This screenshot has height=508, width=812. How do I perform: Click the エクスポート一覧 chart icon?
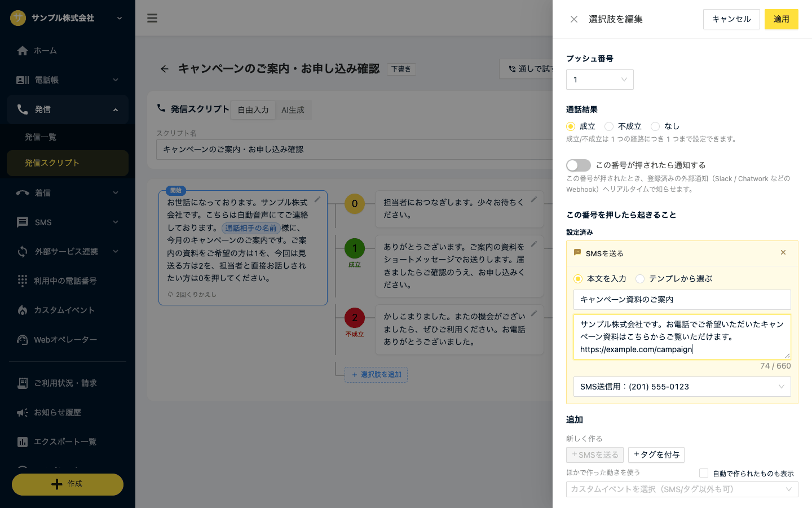click(23, 442)
